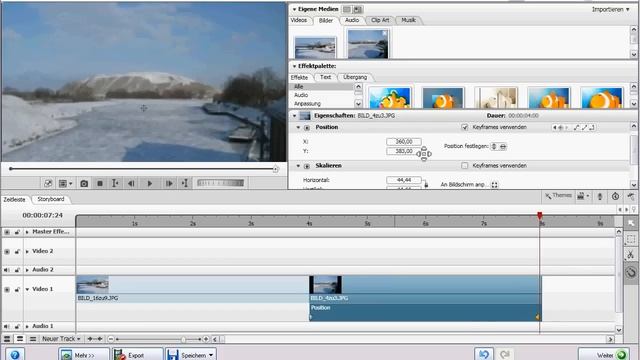640x360 pixels.
Task: Expand the Master Effekte track
Action: point(27,232)
